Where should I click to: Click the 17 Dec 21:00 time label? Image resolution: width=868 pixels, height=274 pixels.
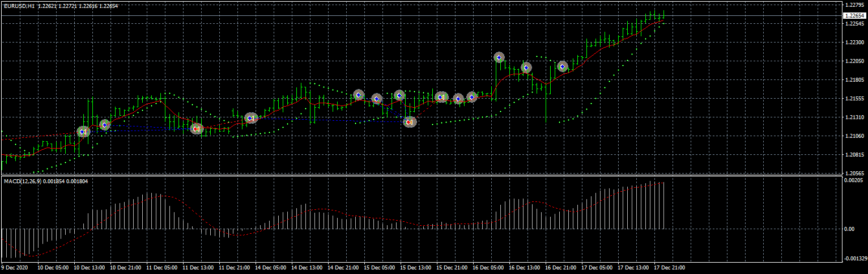point(670,267)
